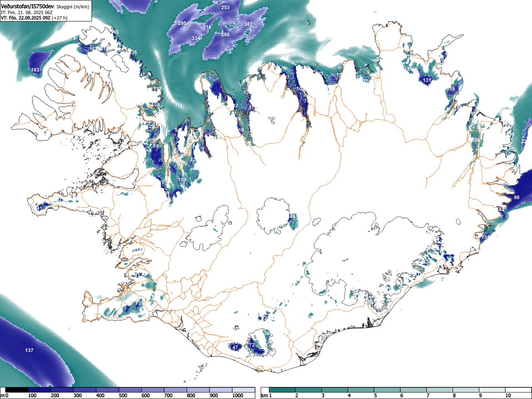
Task: Click the legend swatch between 100 and 200
Action: 39,390
